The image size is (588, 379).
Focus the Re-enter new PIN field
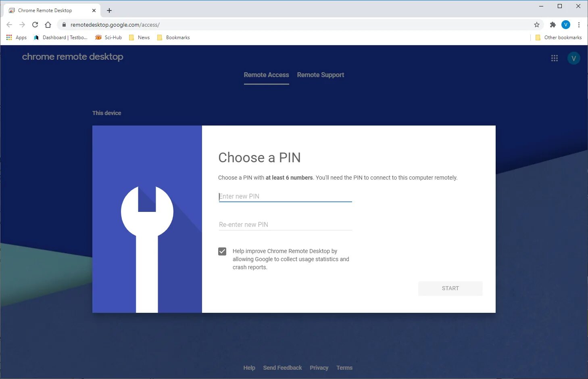(x=286, y=224)
